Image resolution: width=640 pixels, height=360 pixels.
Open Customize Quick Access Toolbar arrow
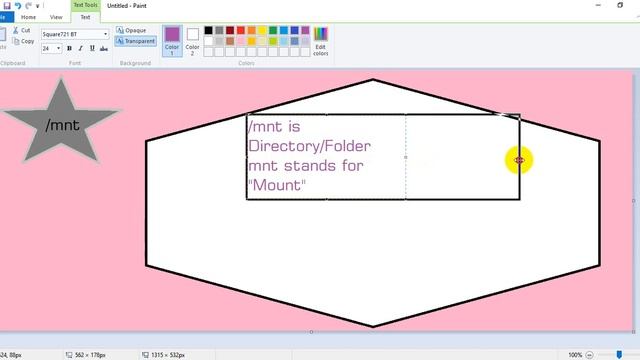pyautogui.click(x=38, y=6)
